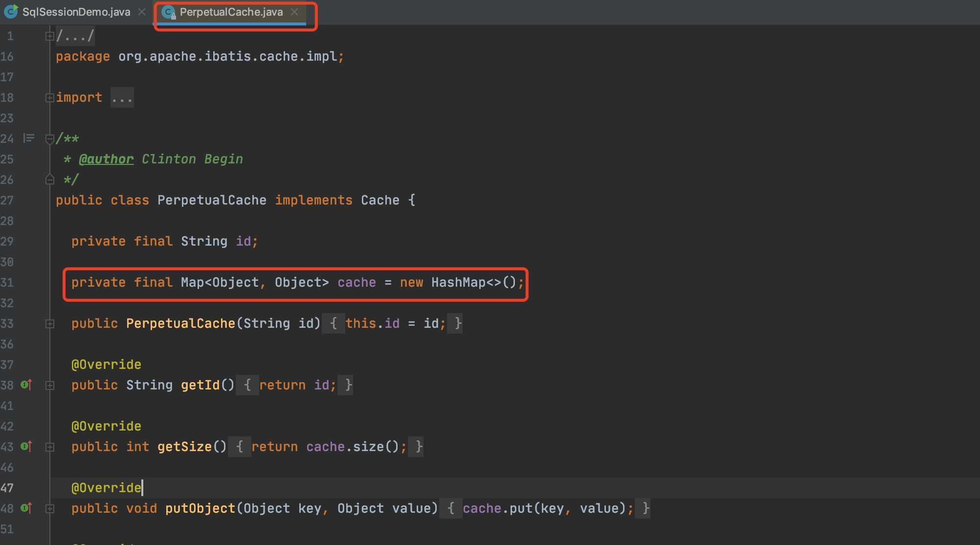Click the folded import ellipsis placeholder

coord(122,97)
